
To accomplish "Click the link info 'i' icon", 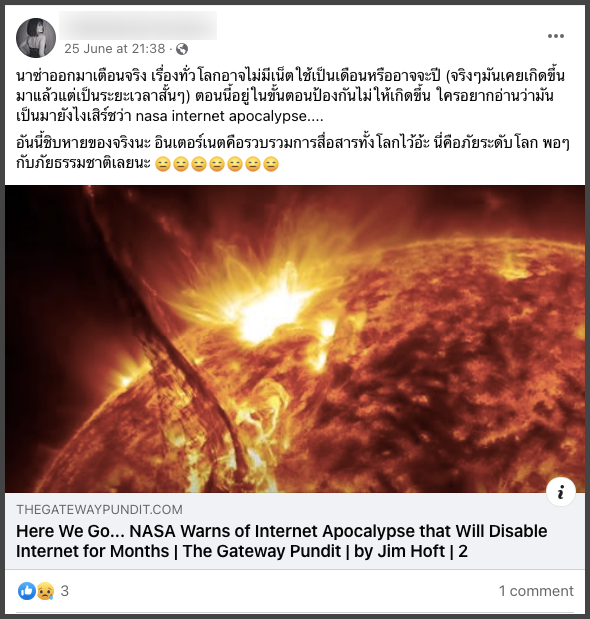I will point(560,492).
